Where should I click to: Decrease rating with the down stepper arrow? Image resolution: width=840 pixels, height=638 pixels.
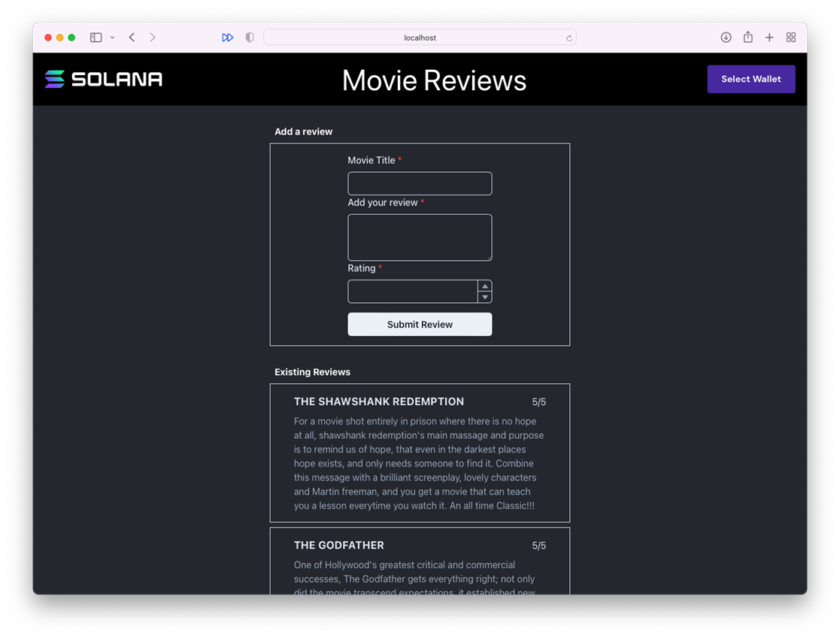tap(485, 298)
